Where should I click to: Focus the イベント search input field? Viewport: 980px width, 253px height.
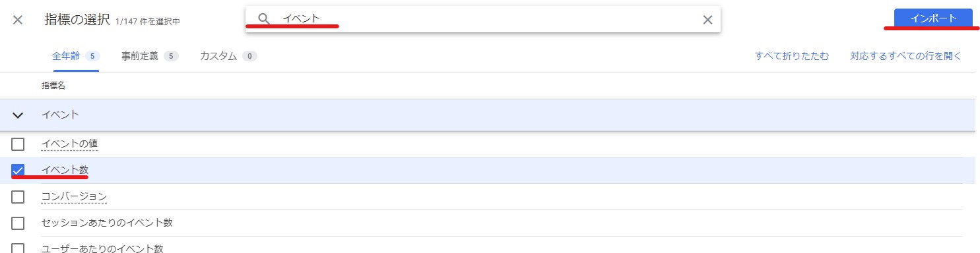pos(488,19)
